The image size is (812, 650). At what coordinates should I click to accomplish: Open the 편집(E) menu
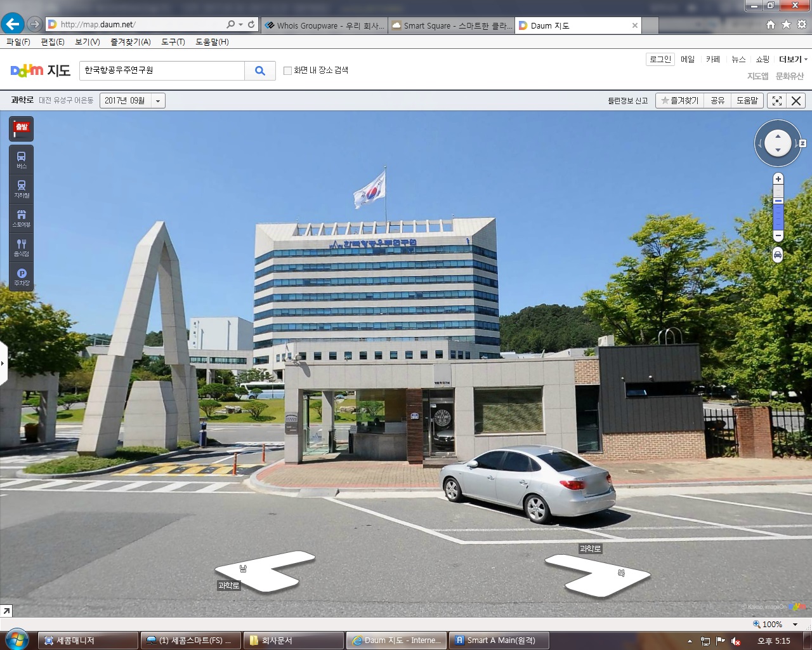(53, 42)
